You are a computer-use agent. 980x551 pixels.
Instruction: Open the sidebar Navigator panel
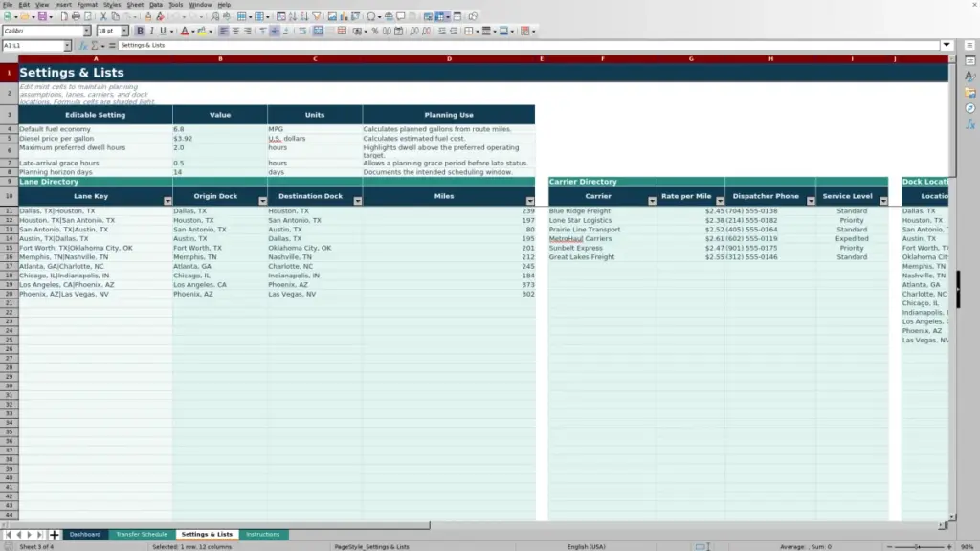(x=970, y=109)
